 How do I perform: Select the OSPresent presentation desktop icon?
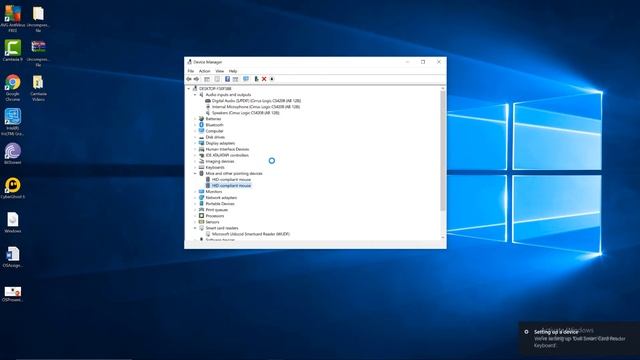[x=13, y=294]
